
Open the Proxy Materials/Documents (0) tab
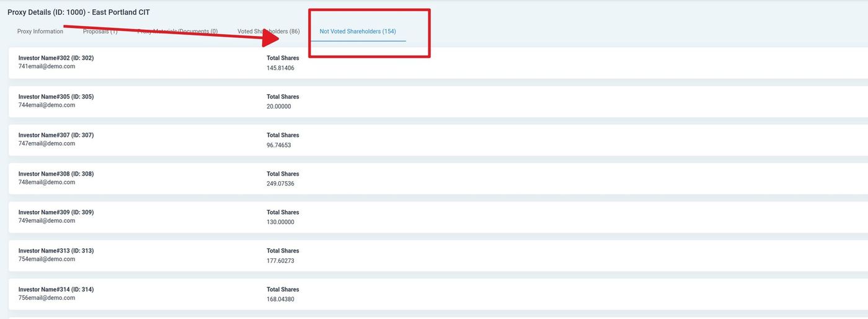point(177,32)
